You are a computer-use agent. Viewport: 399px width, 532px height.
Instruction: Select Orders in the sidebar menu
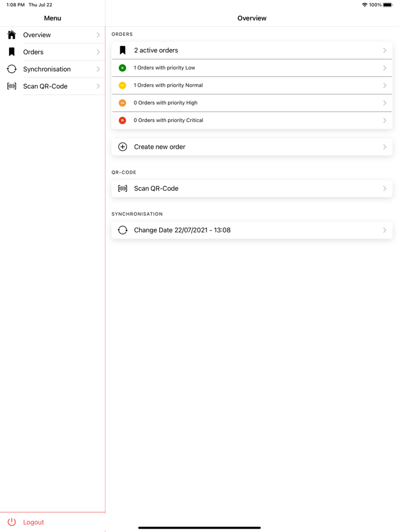(x=34, y=52)
